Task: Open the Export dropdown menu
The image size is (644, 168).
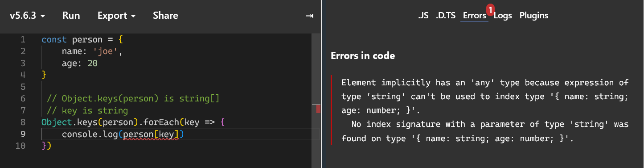Action: (116, 16)
